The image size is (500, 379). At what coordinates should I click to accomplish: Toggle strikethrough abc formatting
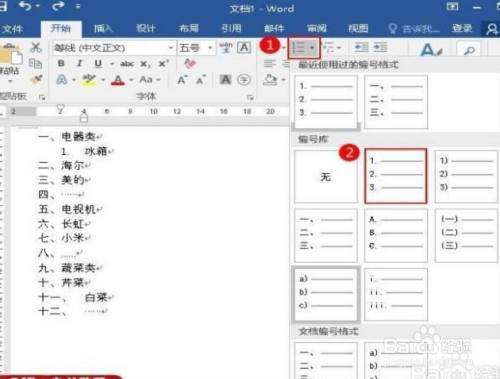127,64
